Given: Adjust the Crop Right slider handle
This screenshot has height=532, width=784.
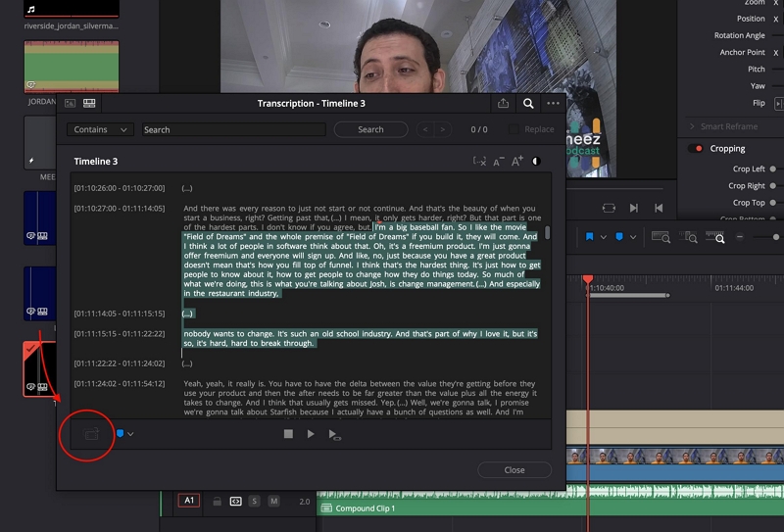Looking at the screenshot, I should tap(773, 185).
